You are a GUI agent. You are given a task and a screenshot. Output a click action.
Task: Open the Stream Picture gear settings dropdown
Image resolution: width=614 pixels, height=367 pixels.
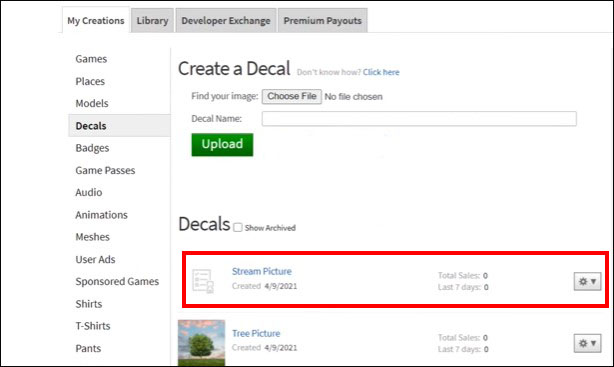coord(587,281)
